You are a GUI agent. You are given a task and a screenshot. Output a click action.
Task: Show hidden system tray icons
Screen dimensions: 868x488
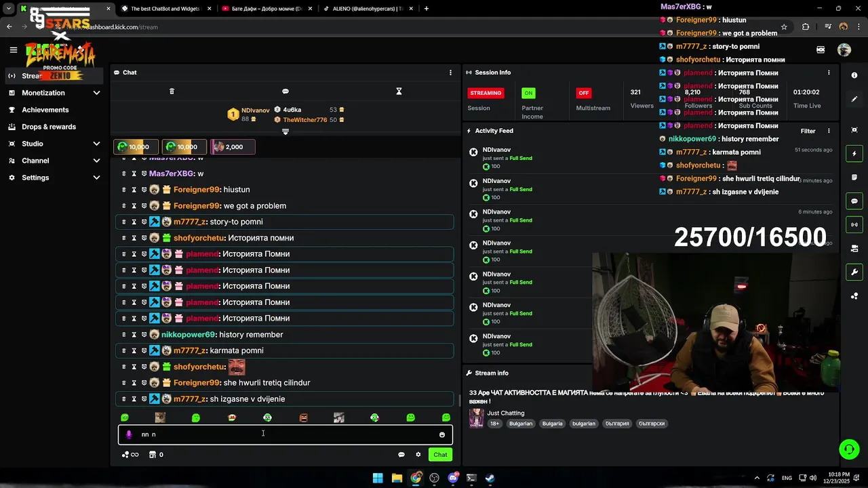click(x=757, y=478)
